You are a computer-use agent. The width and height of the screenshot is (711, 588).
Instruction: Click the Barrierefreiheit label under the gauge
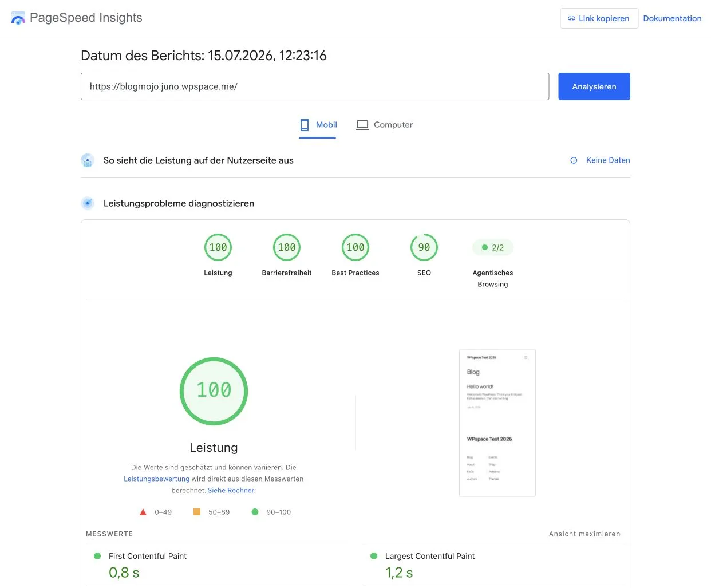point(287,273)
